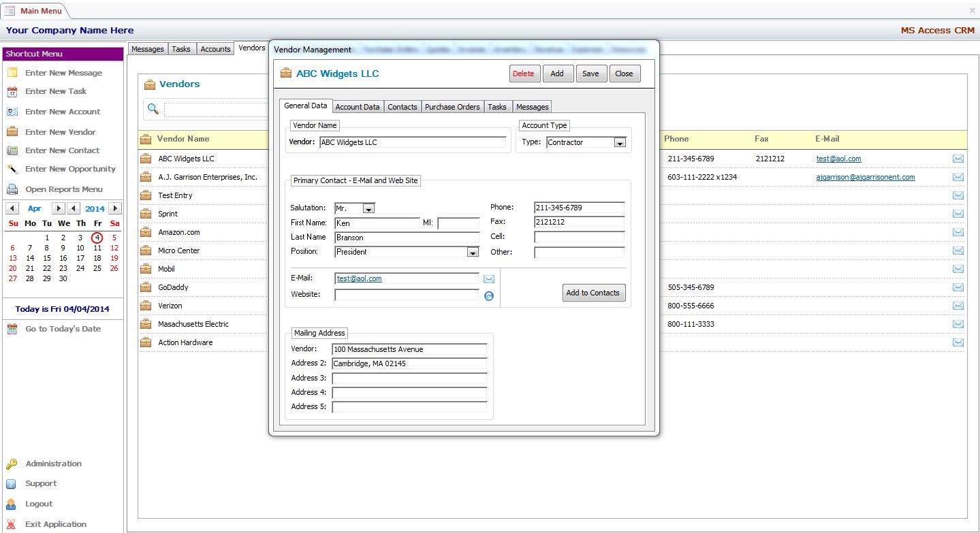This screenshot has height=533, width=980.
Task: Click the globe icon next to Website field
Action: 488,295
